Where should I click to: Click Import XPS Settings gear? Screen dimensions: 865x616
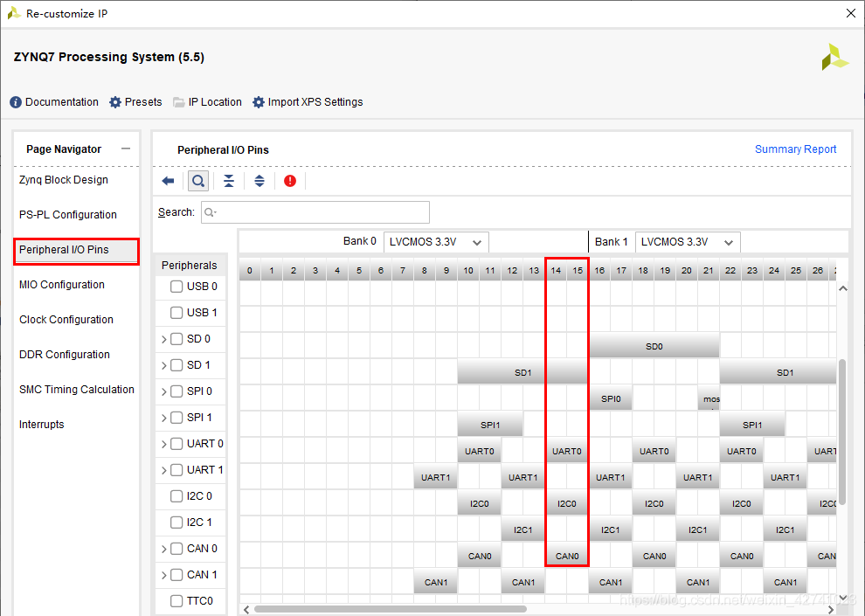308,102
